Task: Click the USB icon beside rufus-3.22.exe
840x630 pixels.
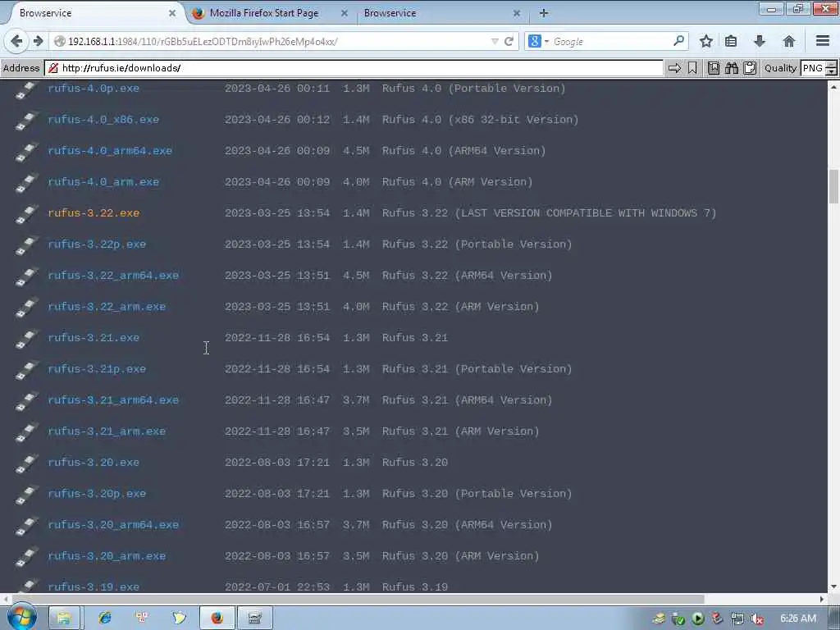Action: pos(27,214)
